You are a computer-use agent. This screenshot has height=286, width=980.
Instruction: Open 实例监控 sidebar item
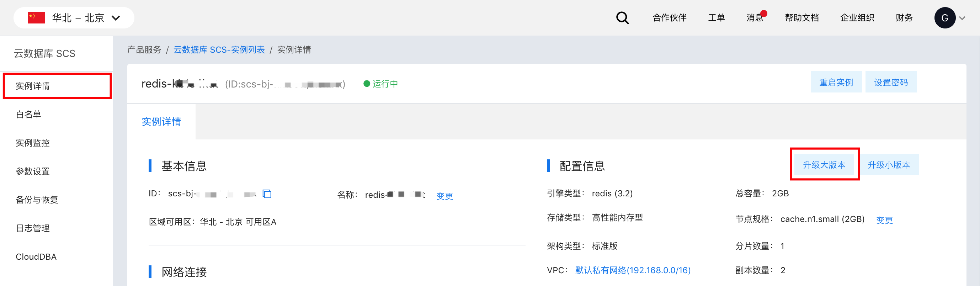pyautogui.click(x=33, y=143)
